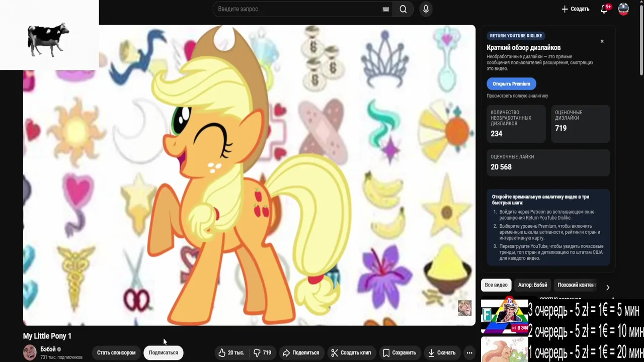Click Создать клип button
Screen dimensions: 644x362
(x=351, y=352)
